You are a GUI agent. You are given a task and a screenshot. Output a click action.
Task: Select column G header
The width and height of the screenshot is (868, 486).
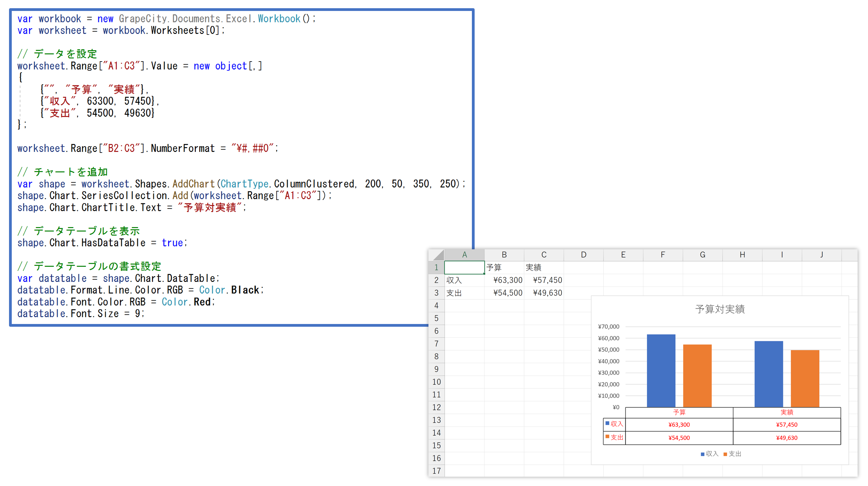[x=702, y=255]
